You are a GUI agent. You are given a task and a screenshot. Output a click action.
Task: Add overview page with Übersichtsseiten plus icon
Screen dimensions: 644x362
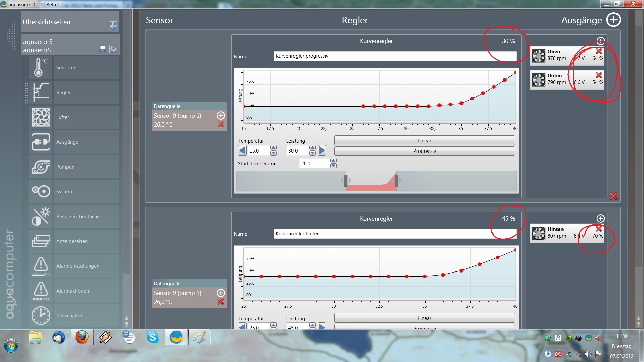[113, 25]
